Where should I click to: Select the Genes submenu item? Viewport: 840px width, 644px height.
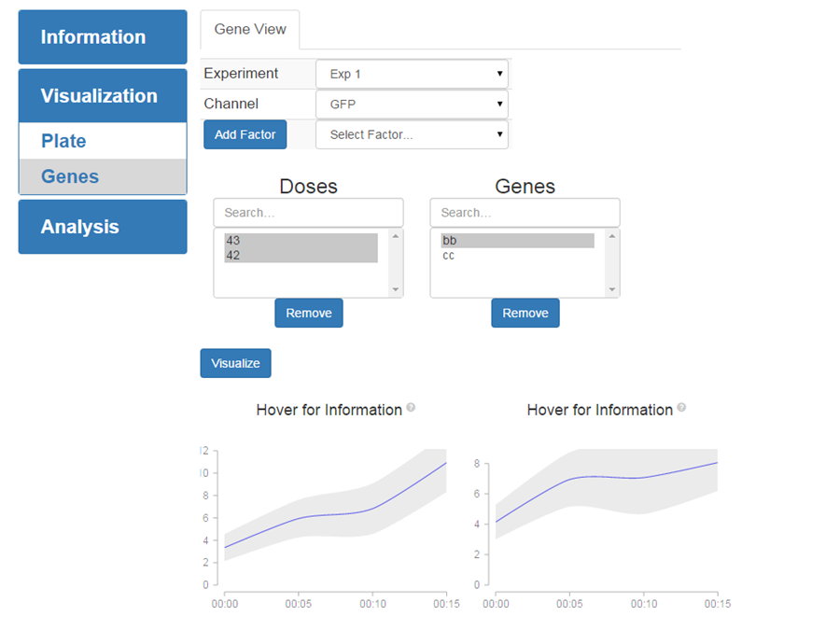pos(70,176)
